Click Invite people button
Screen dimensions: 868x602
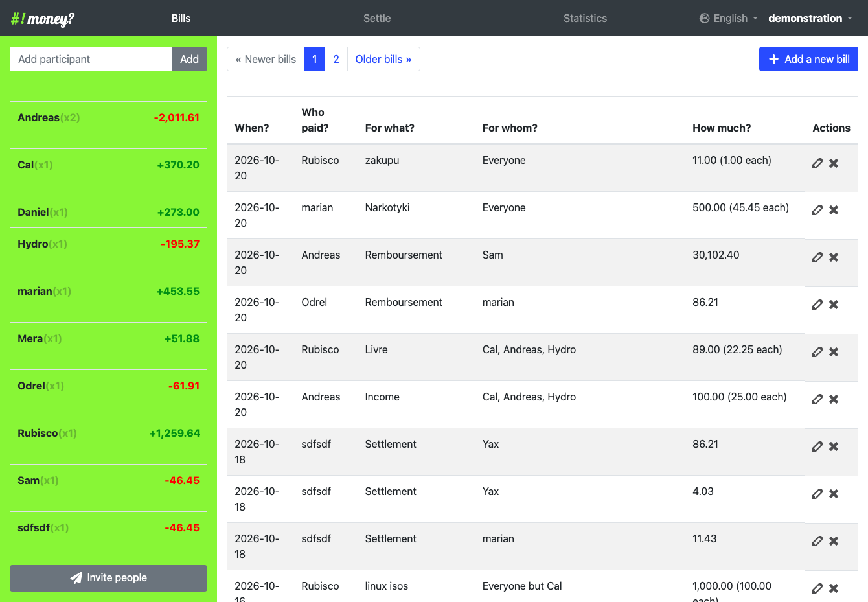tap(109, 578)
